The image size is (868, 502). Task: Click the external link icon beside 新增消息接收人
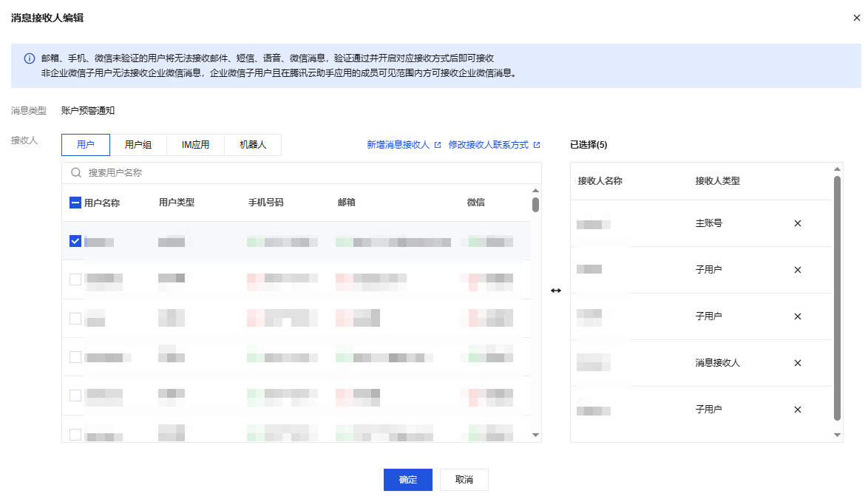(438, 145)
